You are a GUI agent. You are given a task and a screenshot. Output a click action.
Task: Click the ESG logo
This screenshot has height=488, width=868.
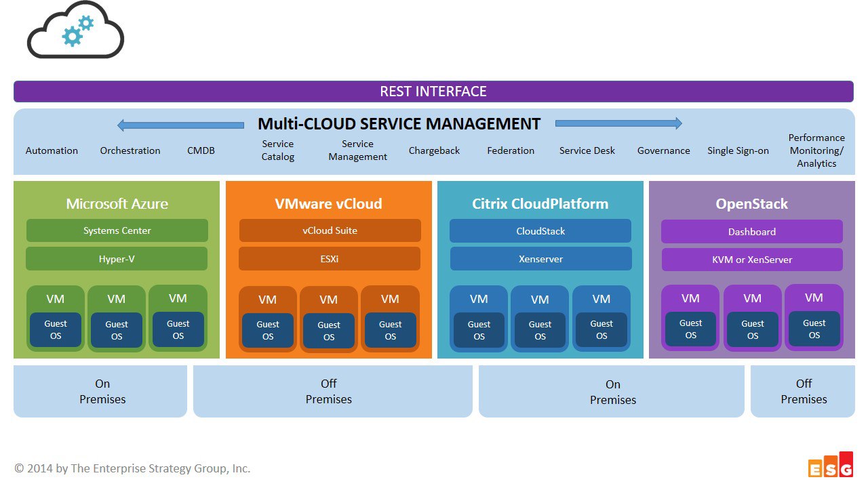pos(831,464)
